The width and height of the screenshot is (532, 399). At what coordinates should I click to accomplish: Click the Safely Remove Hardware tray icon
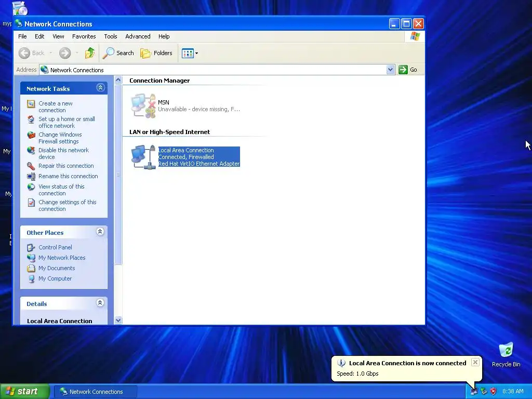point(484,392)
